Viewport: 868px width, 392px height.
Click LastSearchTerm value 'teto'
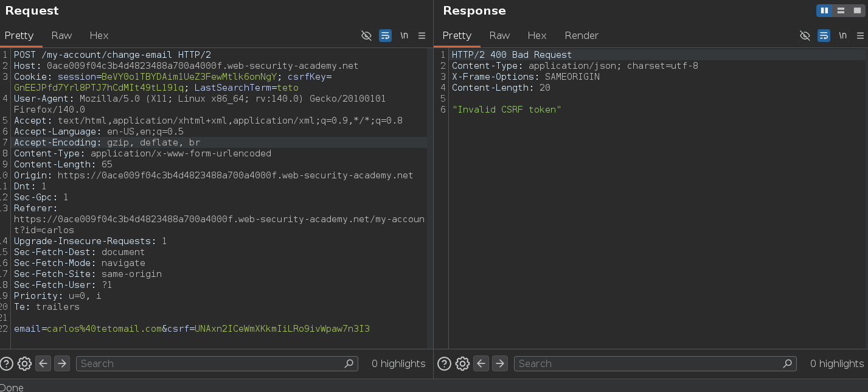287,88
